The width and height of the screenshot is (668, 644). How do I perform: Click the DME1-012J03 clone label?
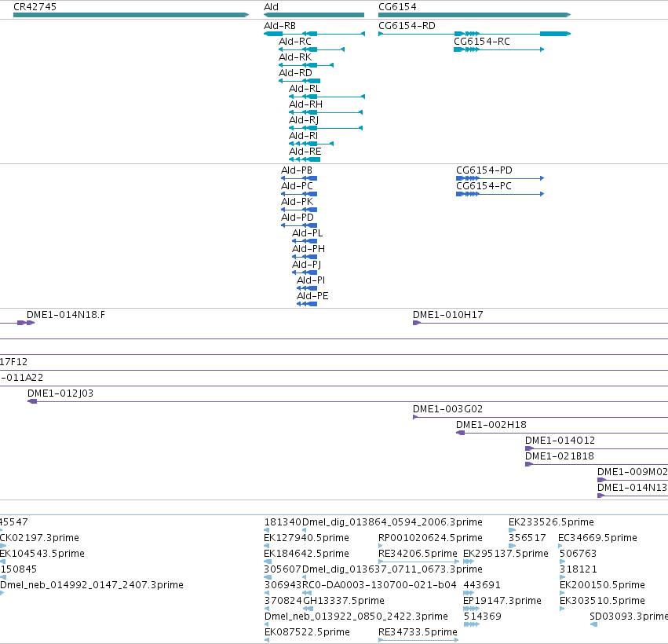click(60, 393)
